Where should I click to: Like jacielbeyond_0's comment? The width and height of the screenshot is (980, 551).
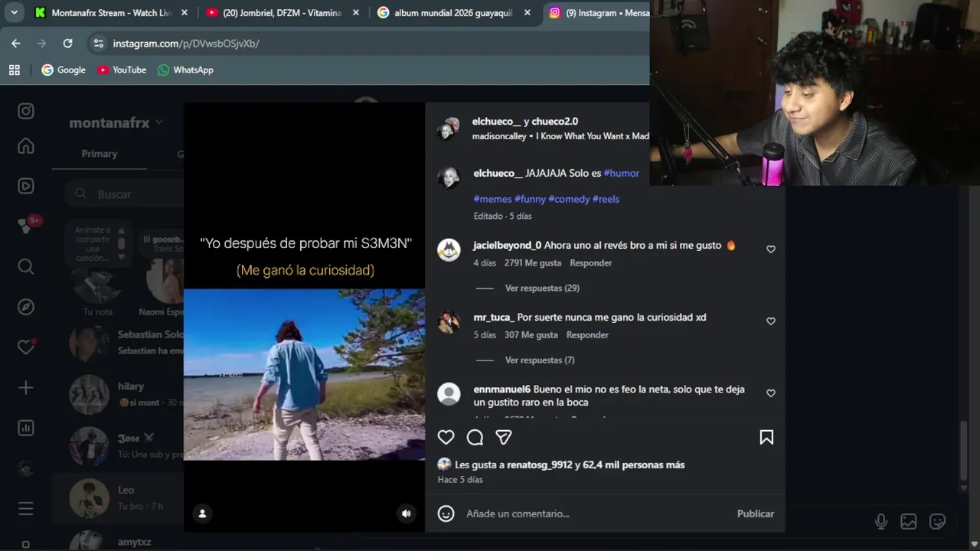(771, 249)
